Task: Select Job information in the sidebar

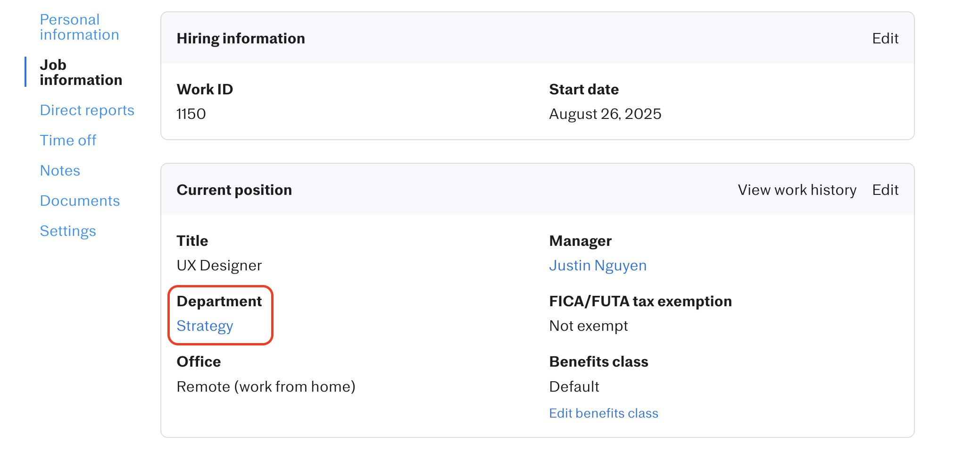Action: click(x=81, y=73)
